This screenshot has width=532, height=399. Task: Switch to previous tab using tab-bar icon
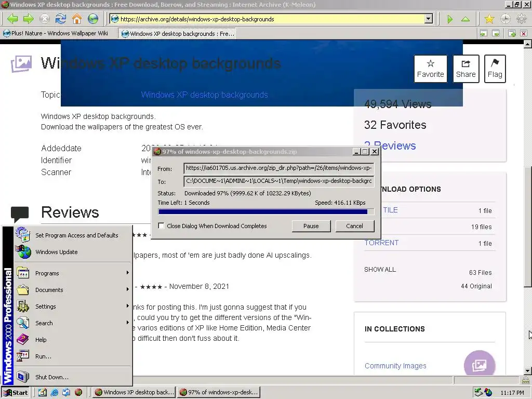484,33
